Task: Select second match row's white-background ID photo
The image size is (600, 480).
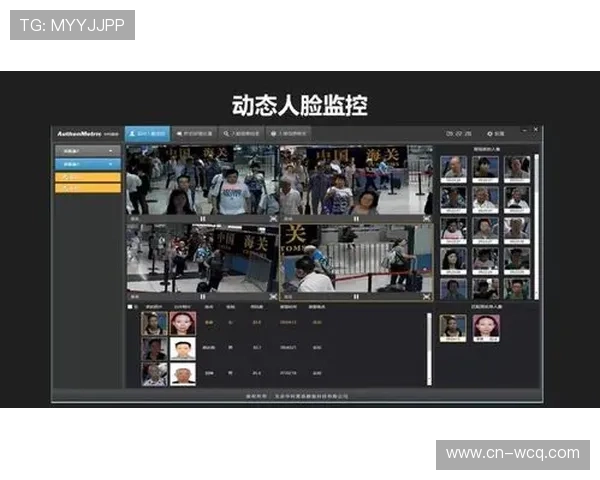Action: coord(183,349)
